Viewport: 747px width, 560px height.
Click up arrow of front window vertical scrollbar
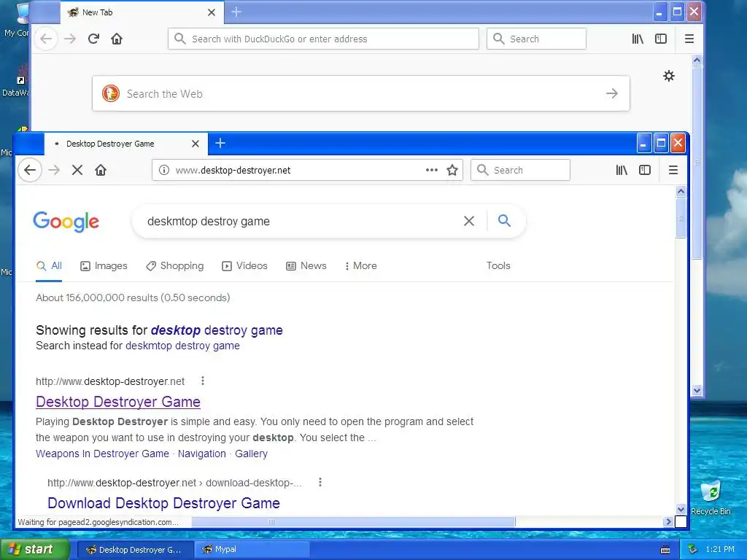(681, 192)
